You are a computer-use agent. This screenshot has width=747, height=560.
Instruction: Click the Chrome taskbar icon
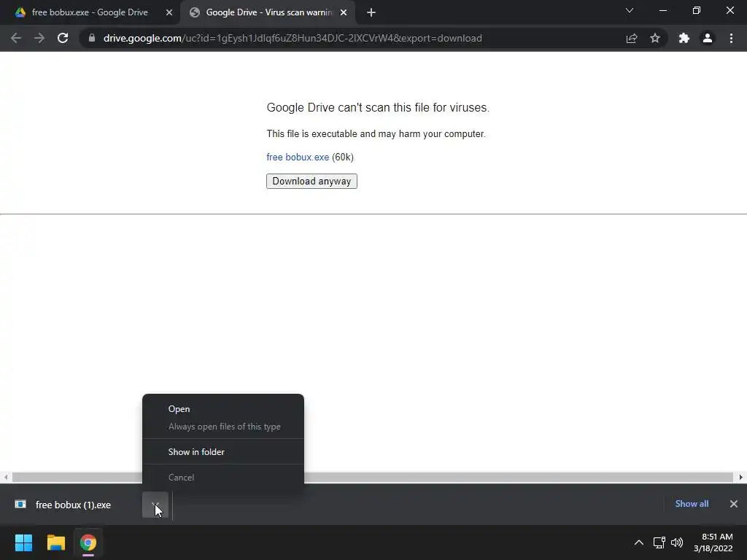pos(88,542)
